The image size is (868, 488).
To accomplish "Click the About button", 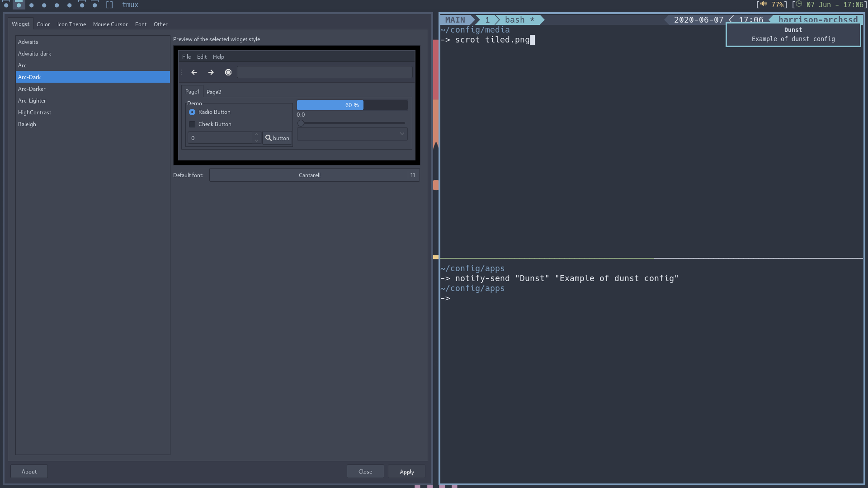I will (29, 471).
